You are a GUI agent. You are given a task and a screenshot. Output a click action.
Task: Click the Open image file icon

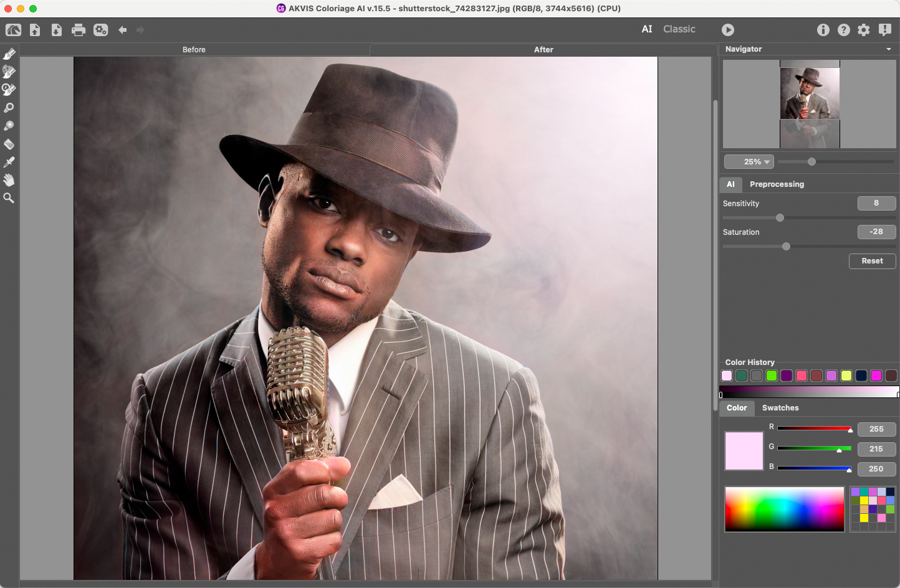(35, 30)
